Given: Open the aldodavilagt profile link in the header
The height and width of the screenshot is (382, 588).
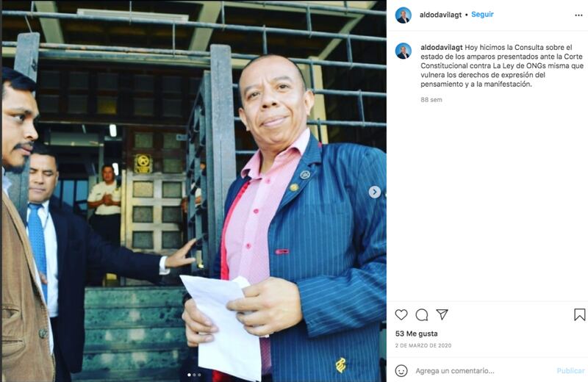Looking at the screenshot, I should [440, 15].
